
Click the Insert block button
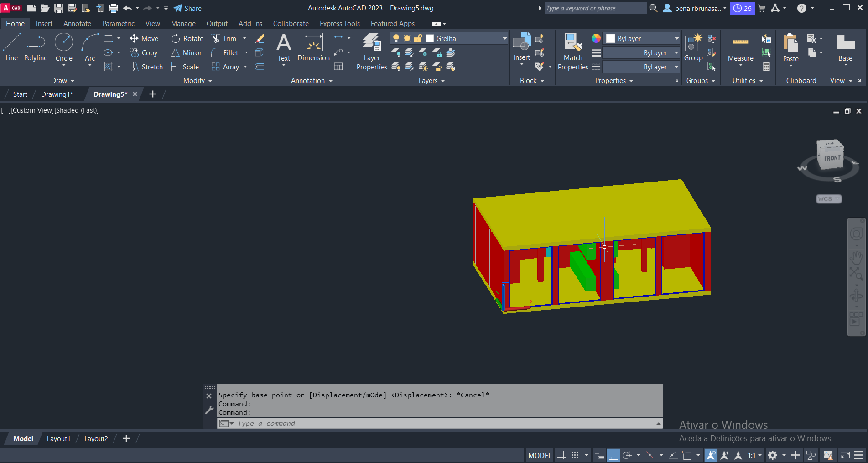[x=521, y=47]
